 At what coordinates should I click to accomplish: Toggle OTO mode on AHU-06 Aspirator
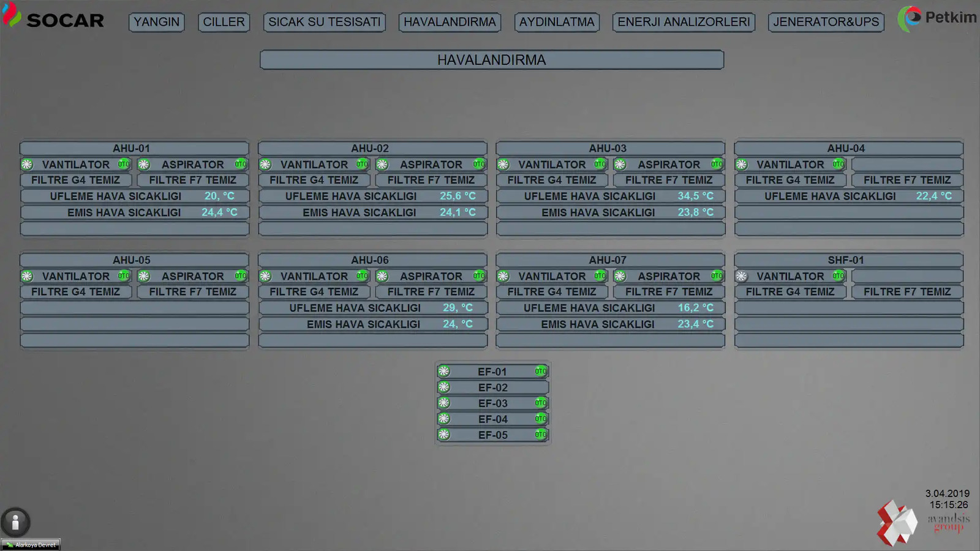(x=478, y=276)
